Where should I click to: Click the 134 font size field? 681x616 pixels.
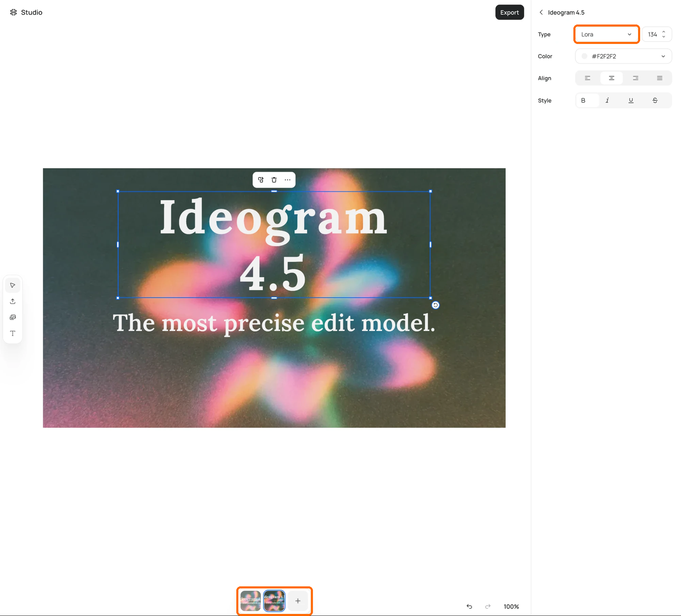(652, 34)
